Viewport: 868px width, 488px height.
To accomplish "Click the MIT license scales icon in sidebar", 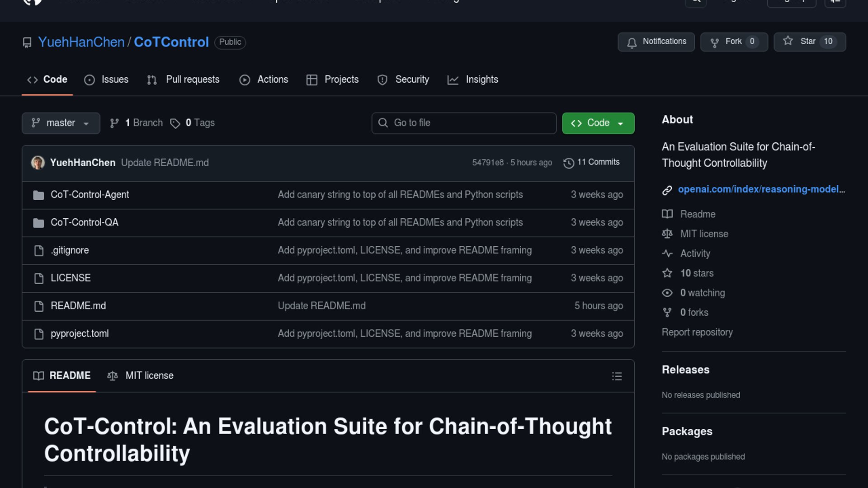I will [x=667, y=234].
